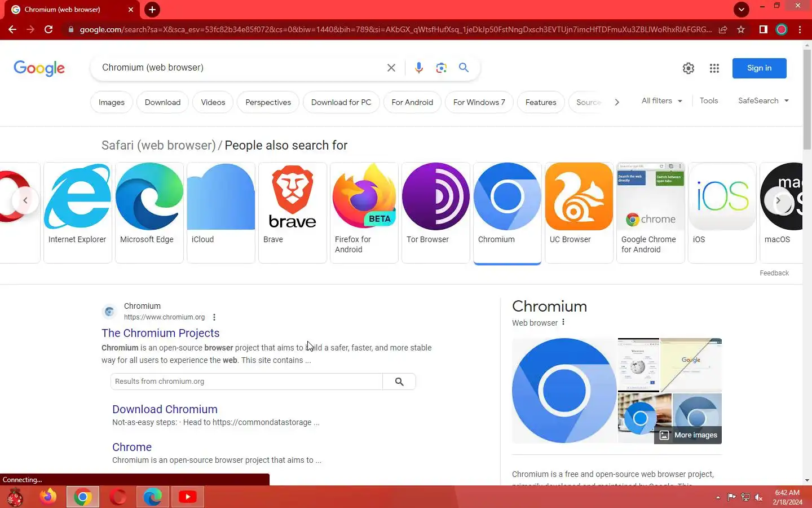The width and height of the screenshot is (812, 508).
Task: Open Chrome three-dot menu
Action: (800, 29)
